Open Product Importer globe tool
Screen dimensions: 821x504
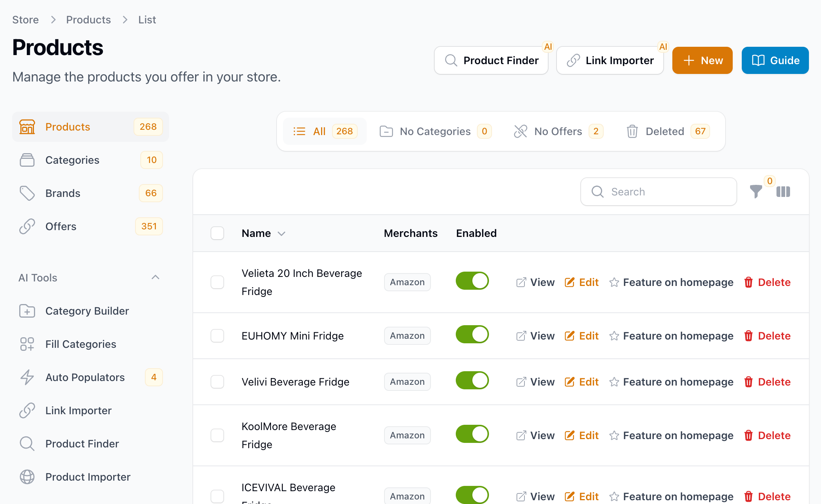point(91,477)
